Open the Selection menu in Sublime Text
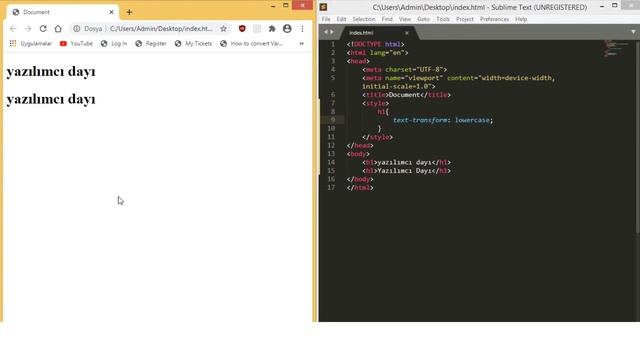The height and width of the screenshot is (360, 640). pyautogui.click(x=364, y=19)
